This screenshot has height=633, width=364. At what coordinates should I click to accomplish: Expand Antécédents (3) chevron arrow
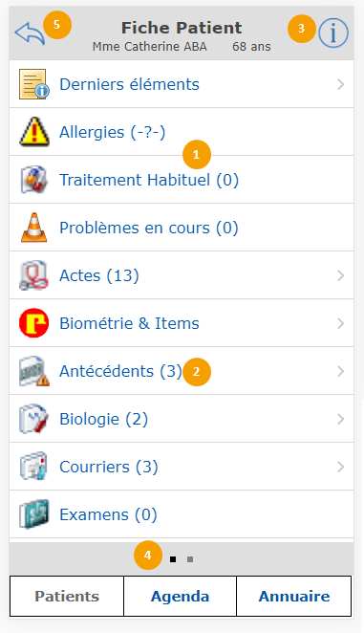[341, 371]
